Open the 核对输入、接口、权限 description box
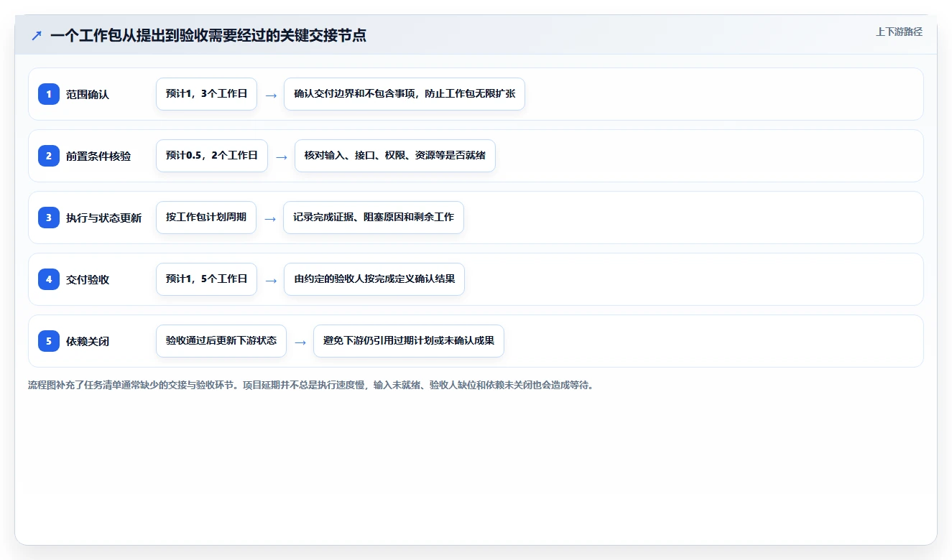952x560 pixels. click(395, 156)
